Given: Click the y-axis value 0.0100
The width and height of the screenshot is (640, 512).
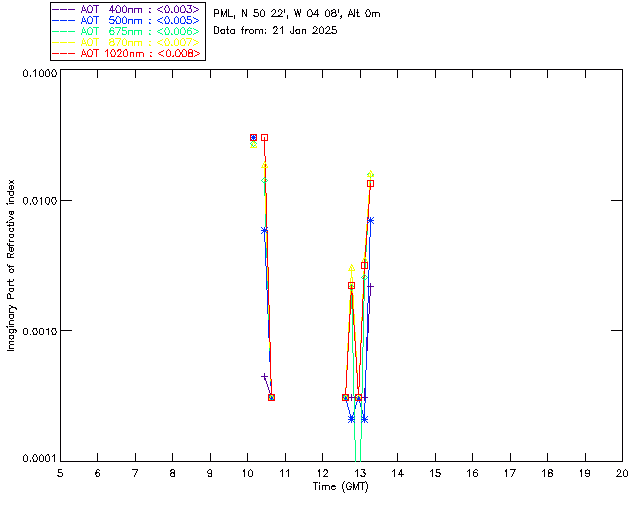Looking at the screenshot, I should pyautogui.click(x=39, y=201).
